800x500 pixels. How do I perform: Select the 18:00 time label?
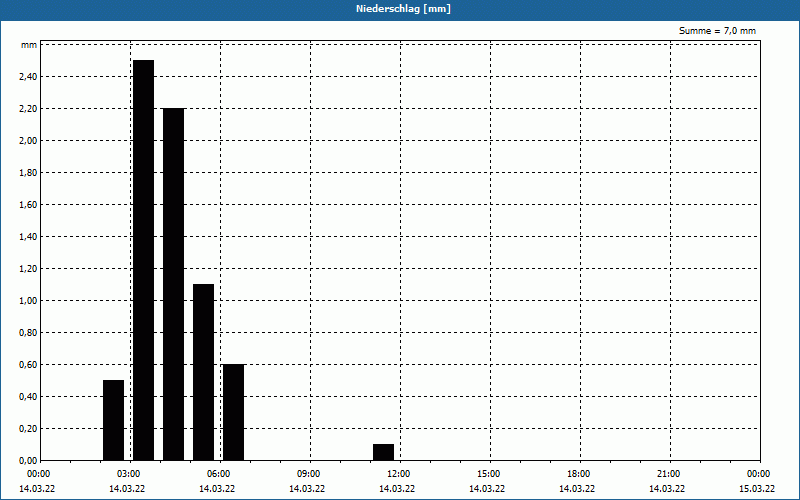click(581, 474)
